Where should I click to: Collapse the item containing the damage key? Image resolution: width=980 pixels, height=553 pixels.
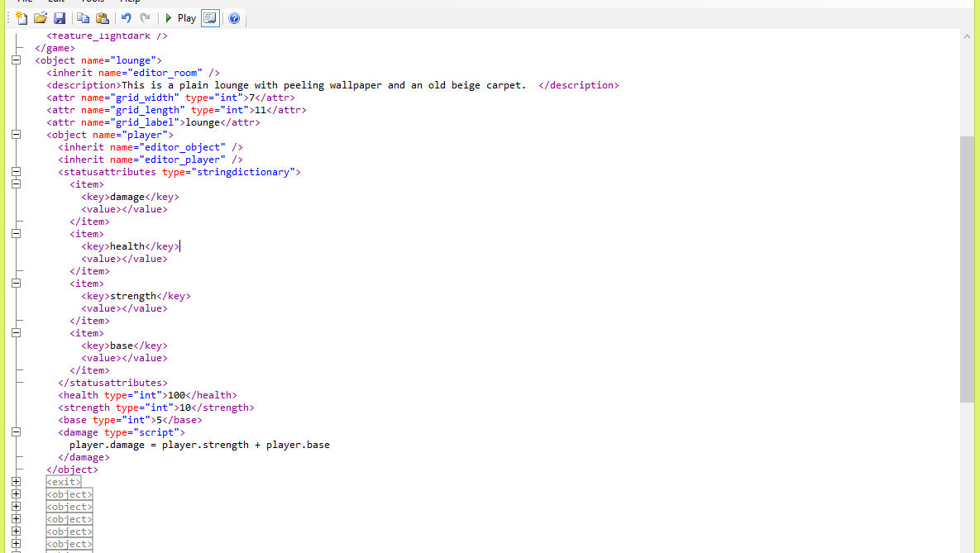(16, 184)
